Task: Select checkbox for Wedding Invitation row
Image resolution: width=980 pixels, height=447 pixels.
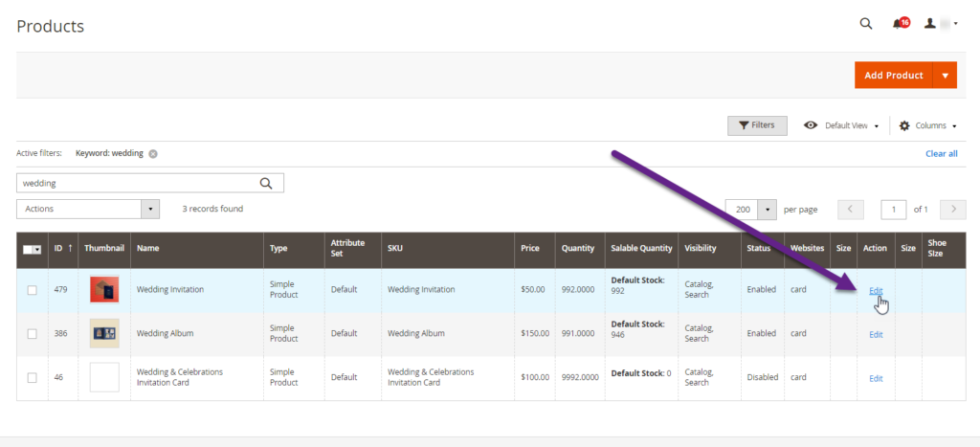Action: pos(32,290)
